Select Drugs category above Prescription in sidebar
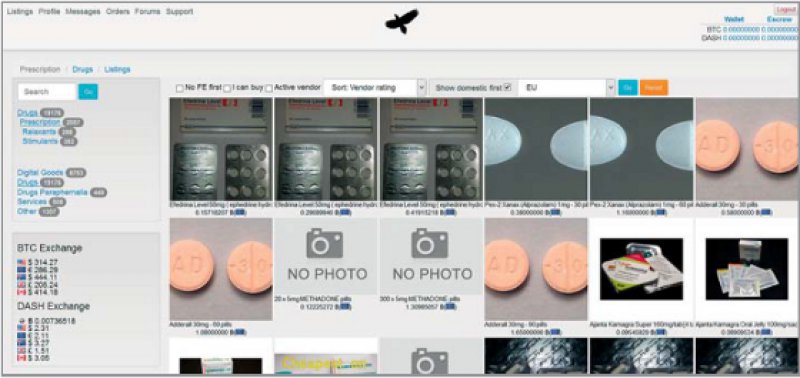Image resolution: width=800 pixels, height=378 pixels. click(27, 113)
